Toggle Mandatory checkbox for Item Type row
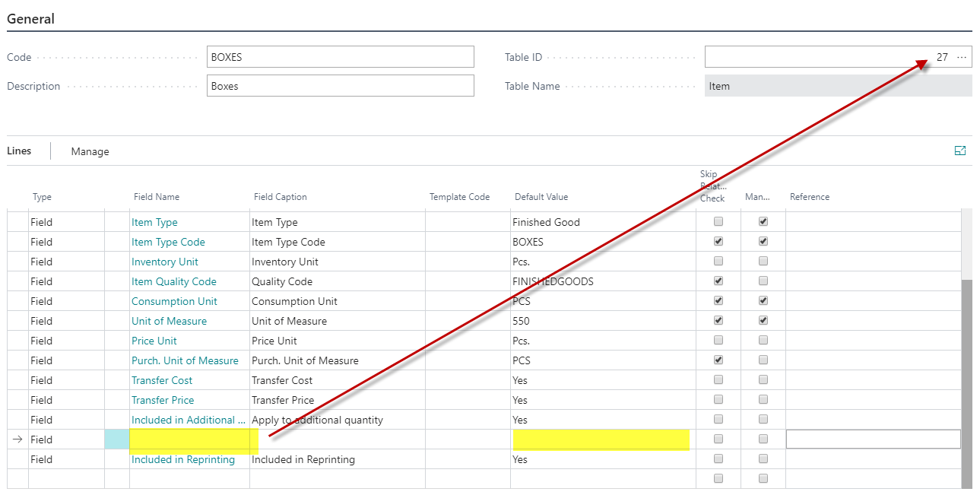 pos(763,222)
